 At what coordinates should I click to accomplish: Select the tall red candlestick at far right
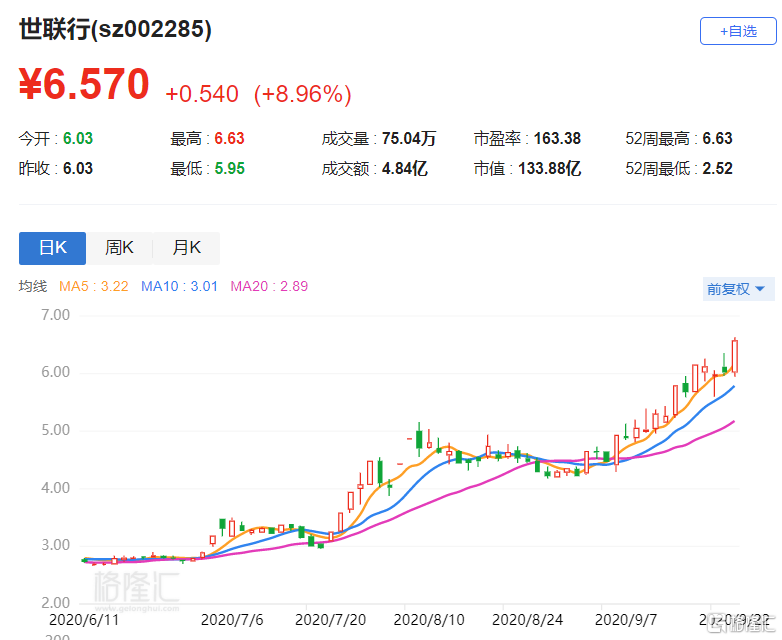click(x=735, y=355)
